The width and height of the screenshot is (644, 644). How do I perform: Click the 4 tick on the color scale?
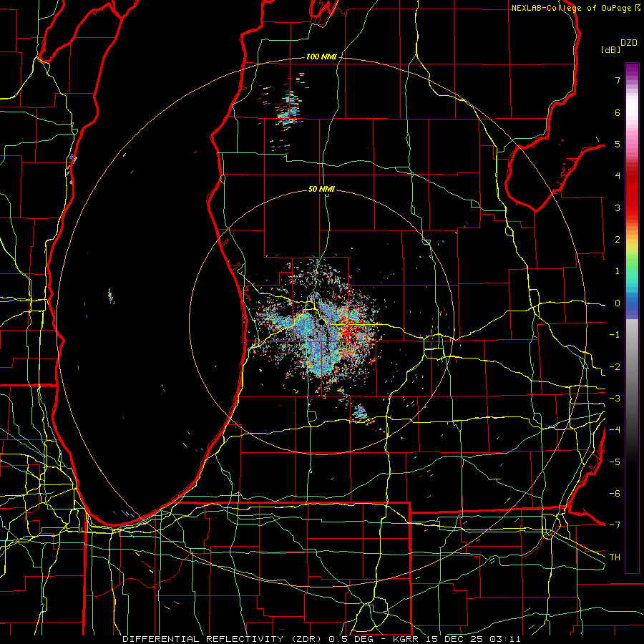click(x=618, y=176)
